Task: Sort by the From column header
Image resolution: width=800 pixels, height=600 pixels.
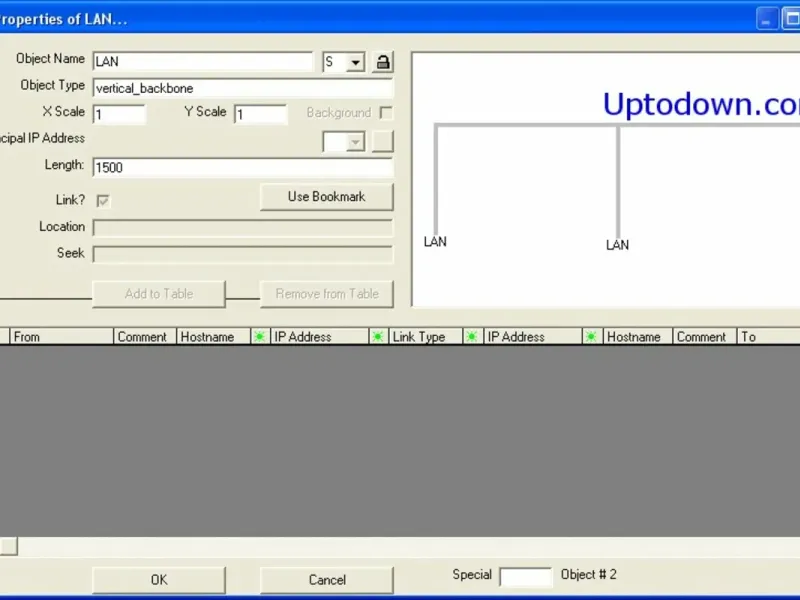Action: (61, 337)
